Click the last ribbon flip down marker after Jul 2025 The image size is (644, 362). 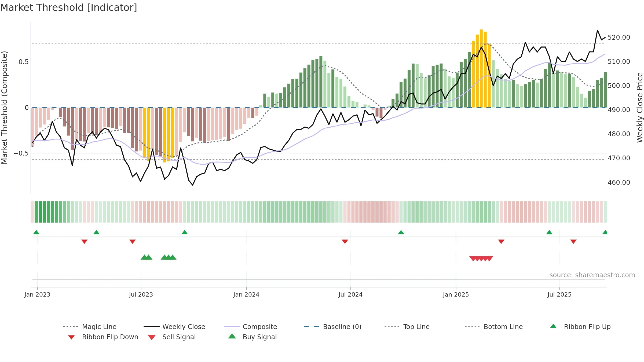click(x=573, y=242)
